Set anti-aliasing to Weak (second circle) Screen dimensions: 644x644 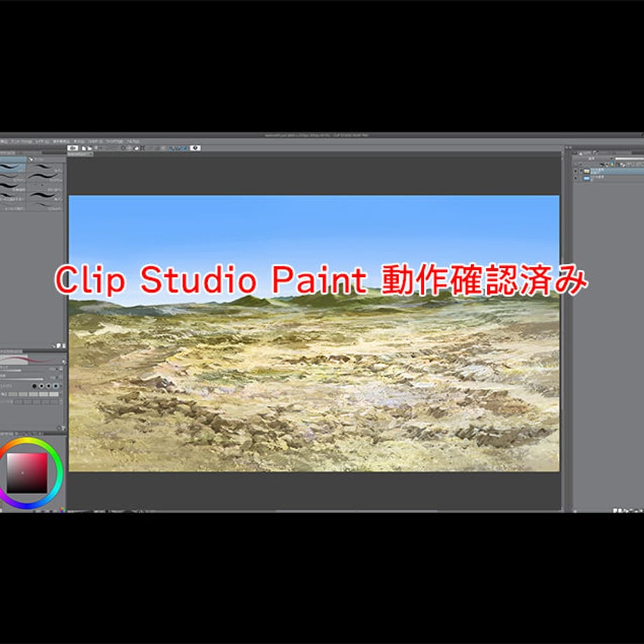point(41,386)
